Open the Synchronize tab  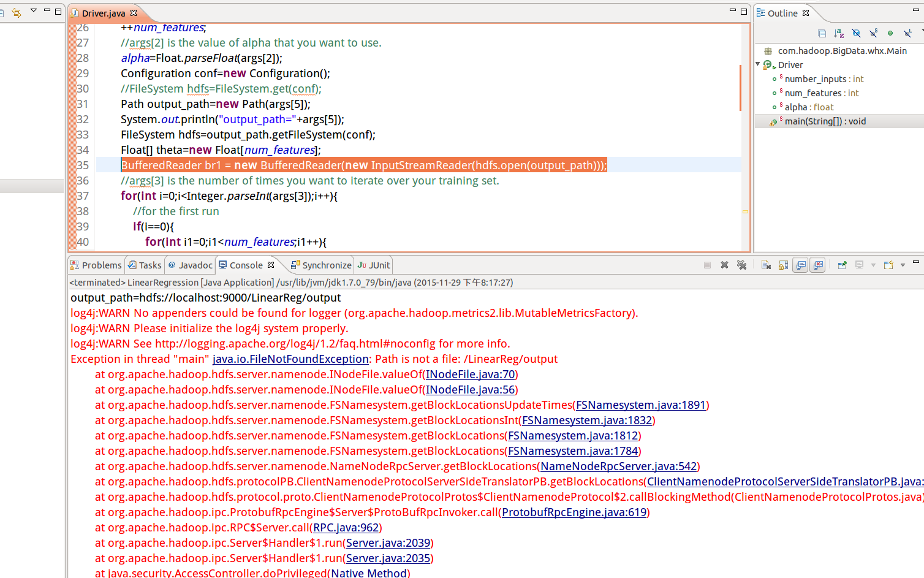pyautogui.click(x=321, y=265)
